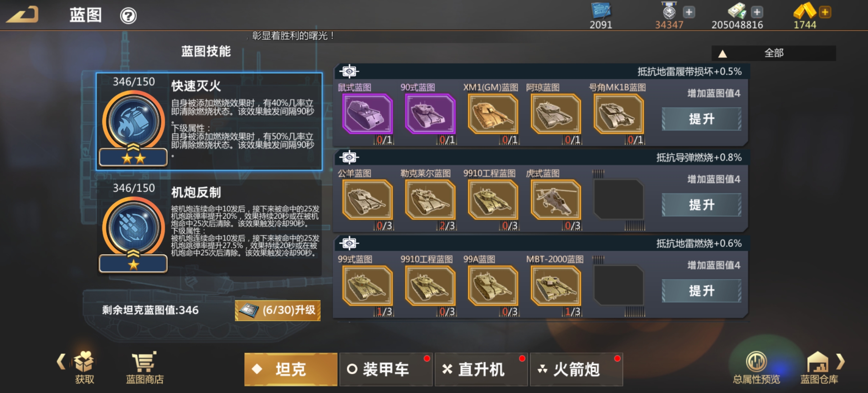Click the left chevron beside 获取
Image resolution: width=868 pixels, height=393 pixels.
tap(61, 362)
